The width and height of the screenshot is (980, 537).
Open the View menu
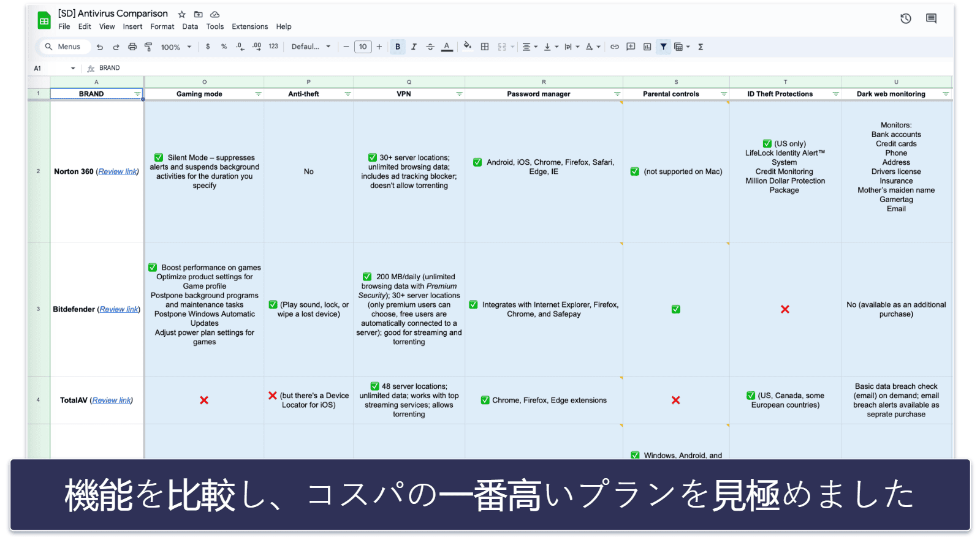tap(107, 27)
